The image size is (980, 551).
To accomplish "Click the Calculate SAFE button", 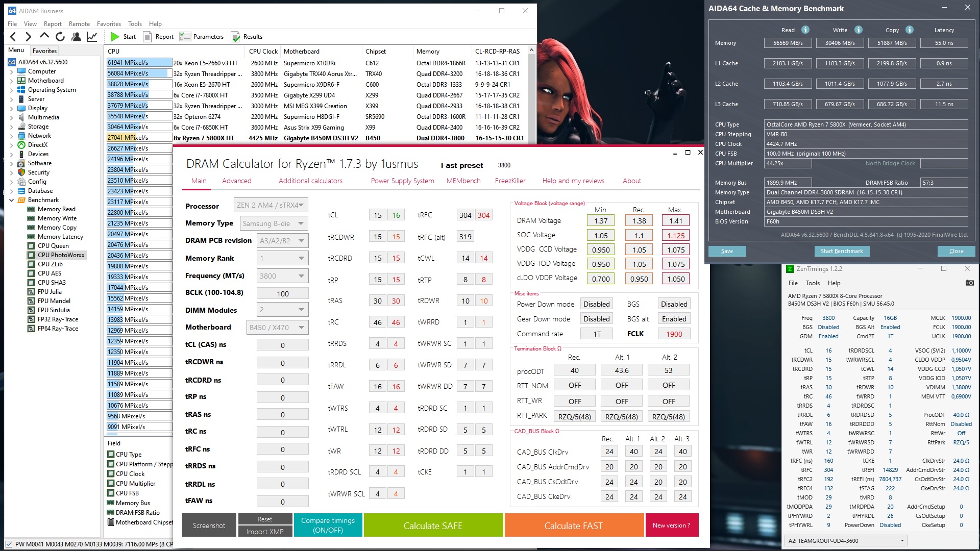I will click(x=433, y=525).
